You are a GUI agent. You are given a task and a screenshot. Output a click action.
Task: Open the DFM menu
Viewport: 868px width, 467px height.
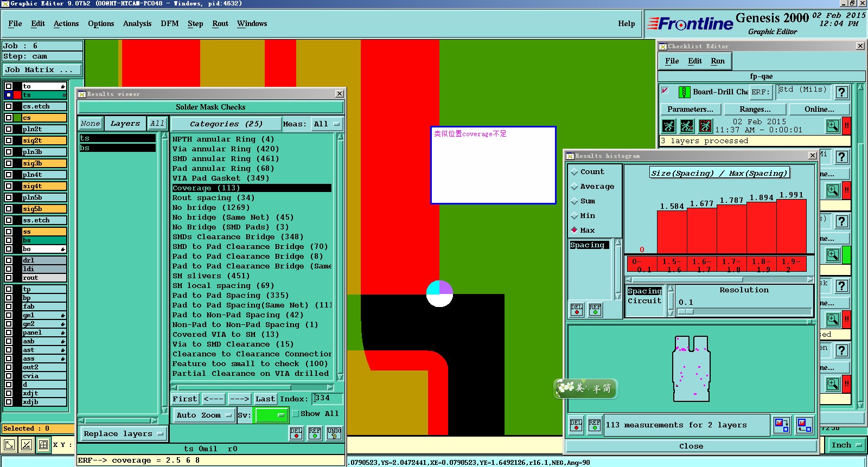point(170,24)
